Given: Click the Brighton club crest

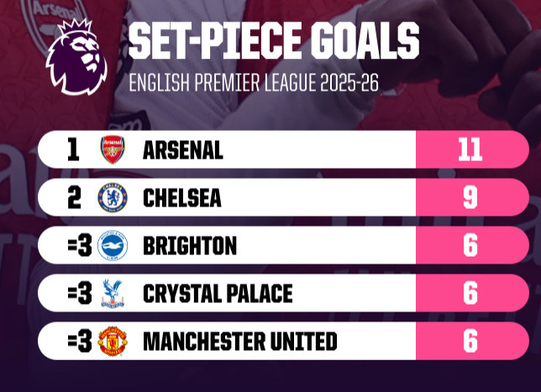Looking at the screenshot, I should click(x=112, y=246).
